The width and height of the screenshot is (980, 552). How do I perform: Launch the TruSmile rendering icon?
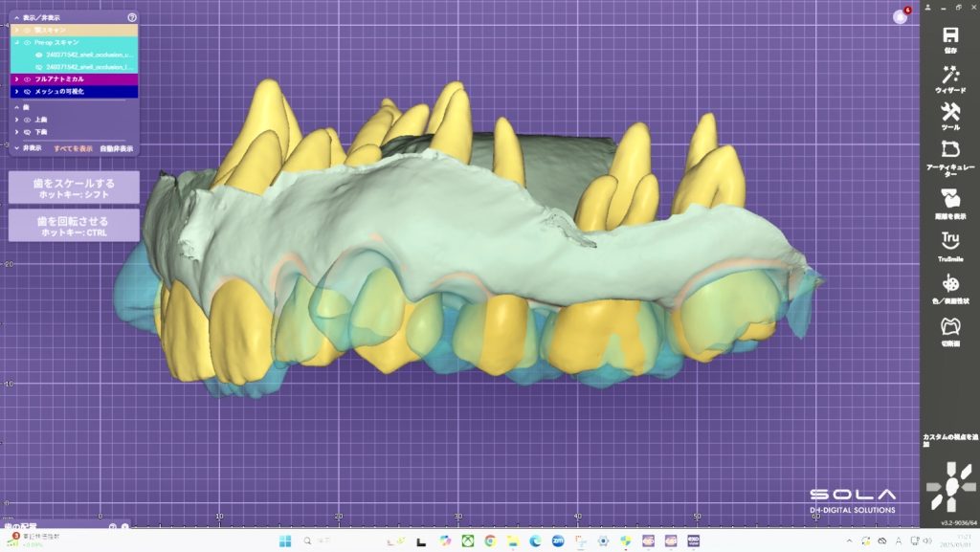[x=950, y=240]
